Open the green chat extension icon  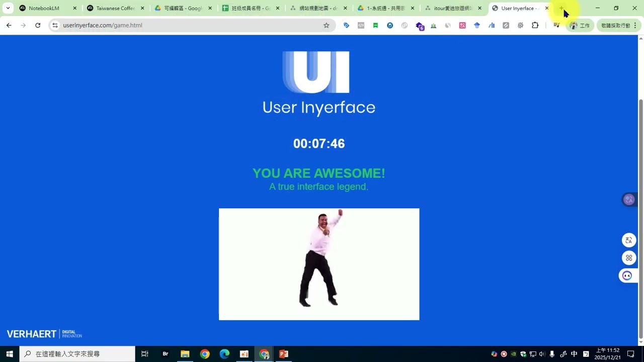coord(375,25)
